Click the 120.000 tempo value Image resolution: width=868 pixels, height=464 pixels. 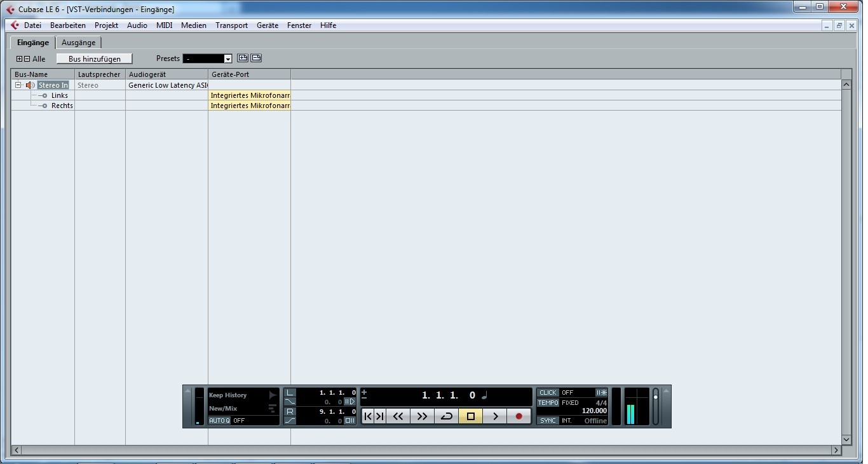pyautogui.click(x=594, y=411)
